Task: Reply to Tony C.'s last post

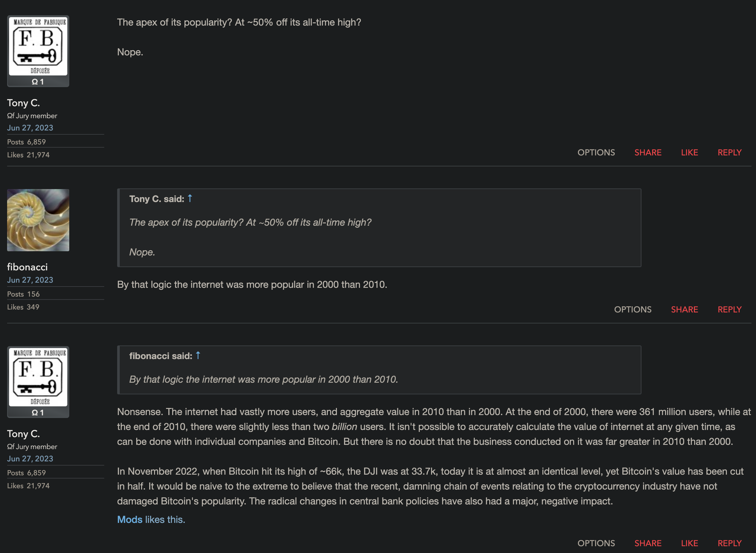Action: point(729,543)
